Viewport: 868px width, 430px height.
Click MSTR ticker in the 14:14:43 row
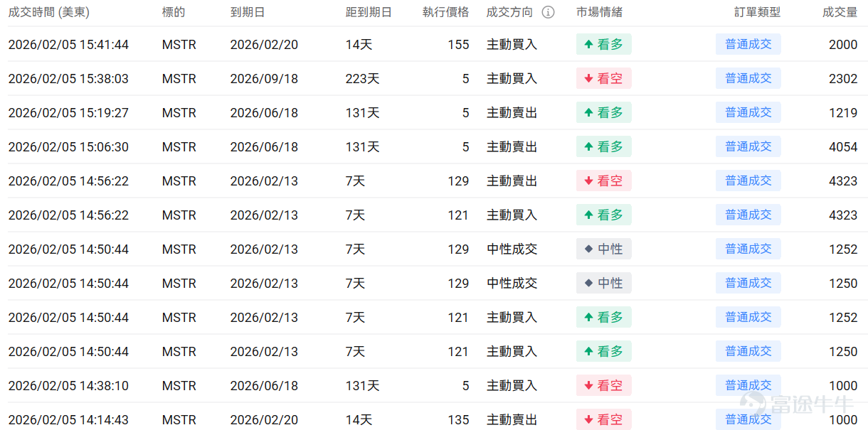click(179, 420)
